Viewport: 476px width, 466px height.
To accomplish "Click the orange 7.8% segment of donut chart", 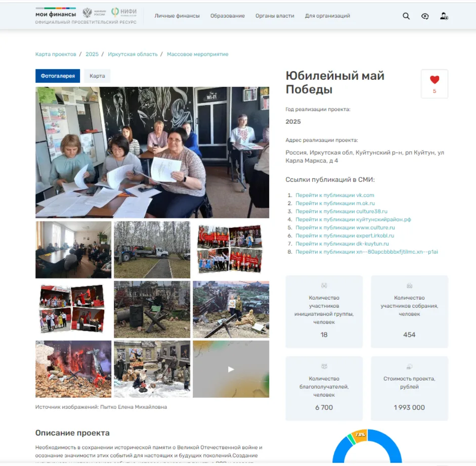I will click(360, 436).
